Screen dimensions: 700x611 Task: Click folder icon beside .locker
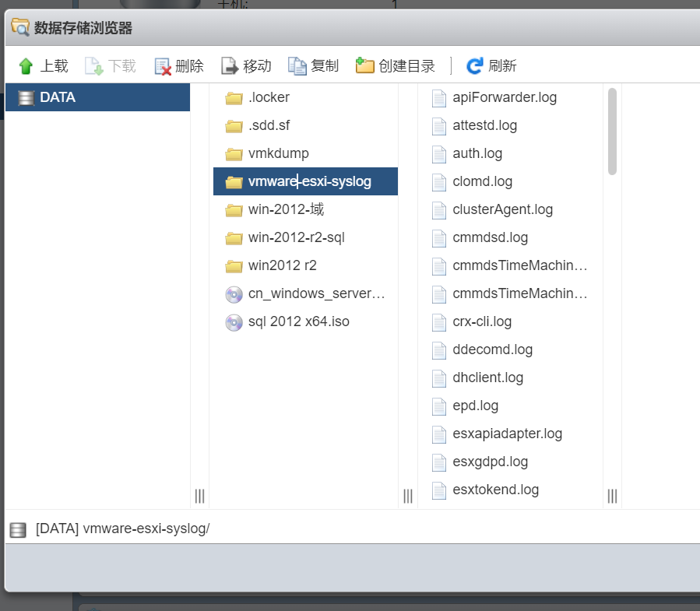234,98
